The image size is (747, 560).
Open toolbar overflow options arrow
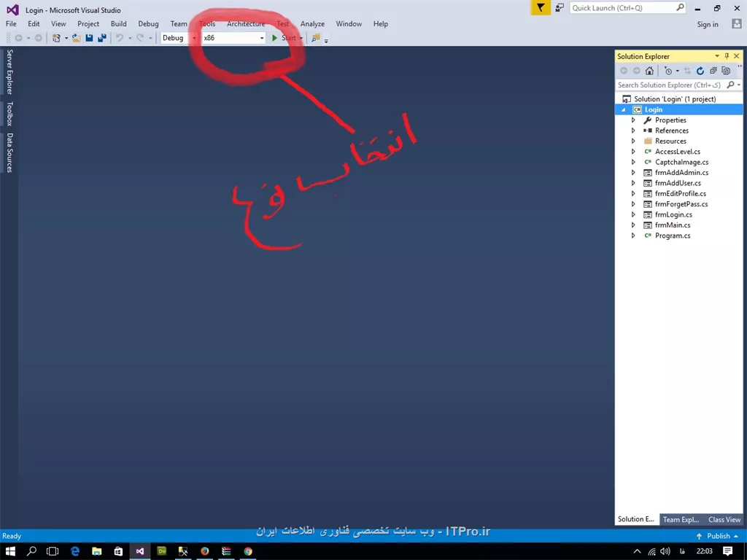(x=326, y=41)
